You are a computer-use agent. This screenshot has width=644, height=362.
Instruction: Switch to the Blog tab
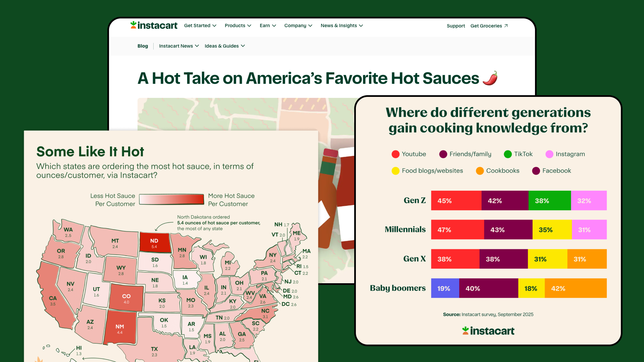pyautogui.click(x=143, y=46)
